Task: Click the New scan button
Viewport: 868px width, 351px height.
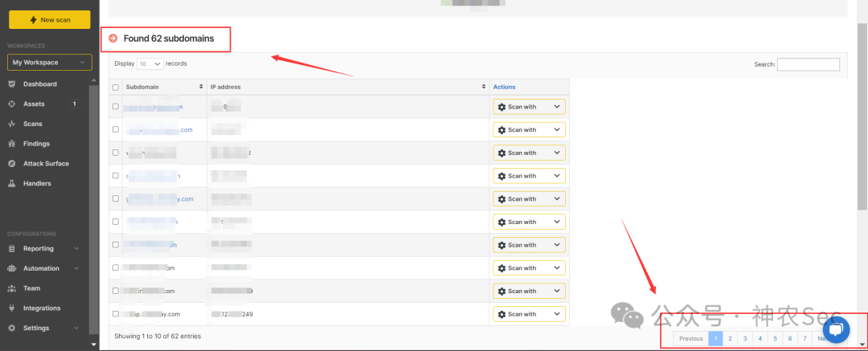Action: [x=49, y=19]
